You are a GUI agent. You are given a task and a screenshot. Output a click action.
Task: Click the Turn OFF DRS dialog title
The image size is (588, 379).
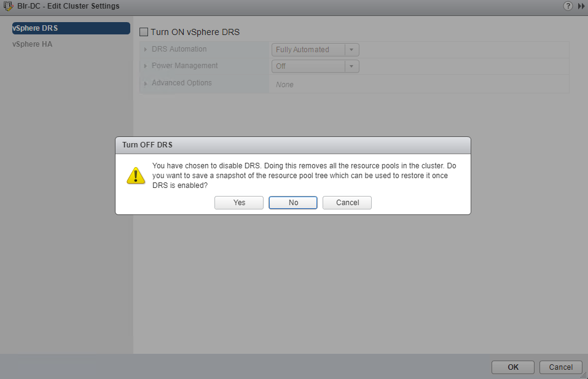147,145
